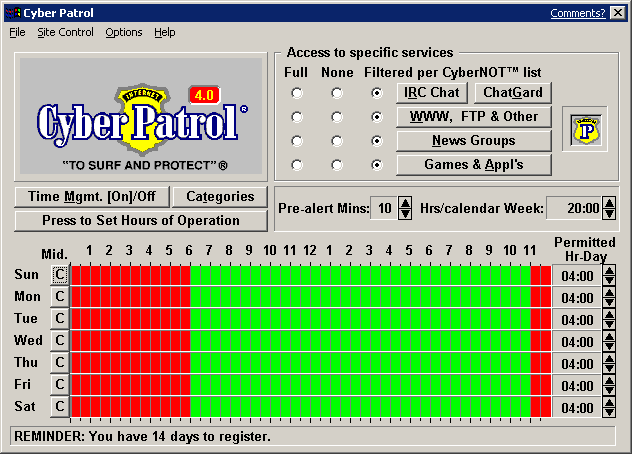Open the Comments? link
Viewport: 632px width, 454px height.
[x=577, y=13]
